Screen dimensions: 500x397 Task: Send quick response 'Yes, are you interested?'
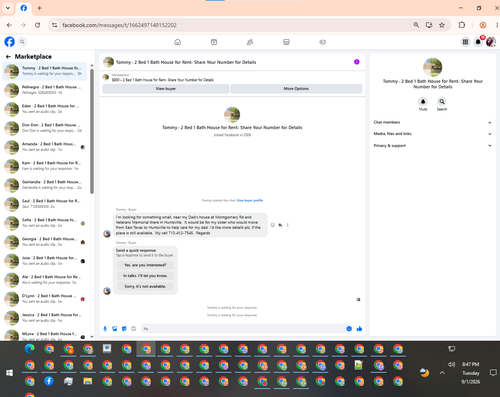[x=145, y=265]
